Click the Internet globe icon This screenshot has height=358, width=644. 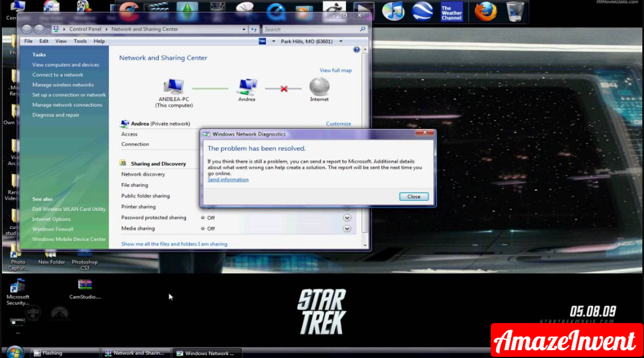click(319, 86)
